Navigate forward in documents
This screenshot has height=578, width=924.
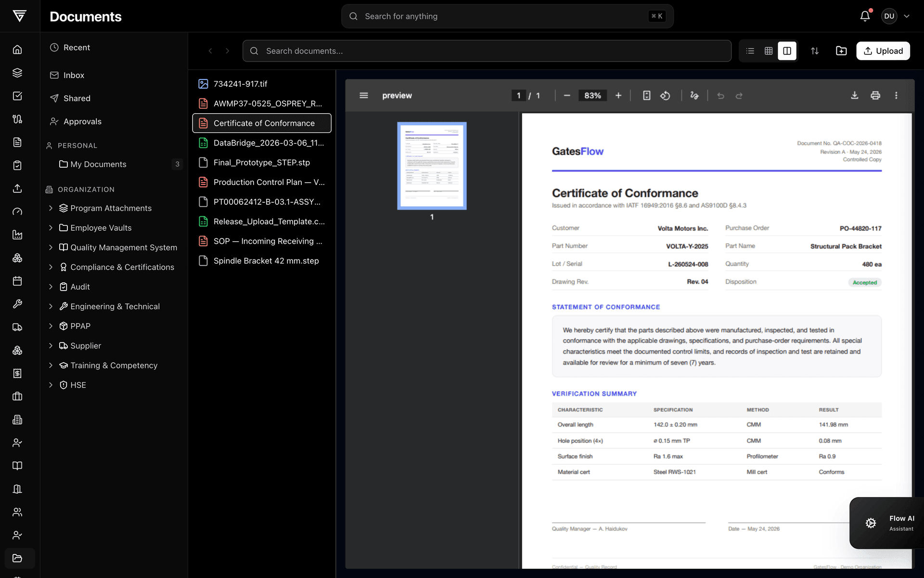(x=228, y=51)
